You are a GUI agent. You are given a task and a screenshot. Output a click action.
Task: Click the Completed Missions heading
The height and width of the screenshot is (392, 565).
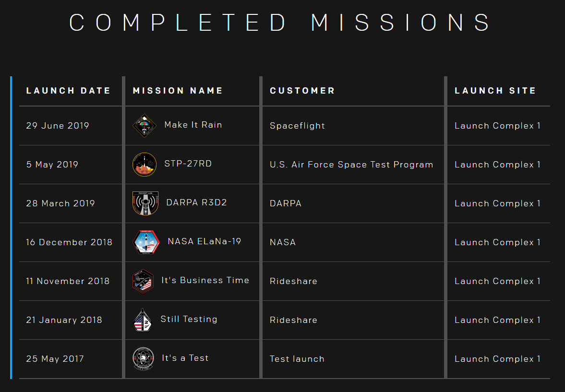coord(280,23)
